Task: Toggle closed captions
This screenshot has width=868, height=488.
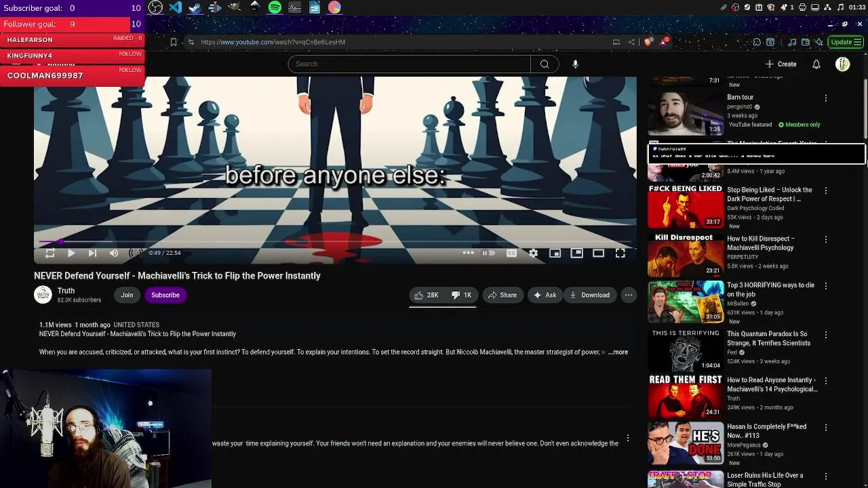Action: [x=512, y=253]
